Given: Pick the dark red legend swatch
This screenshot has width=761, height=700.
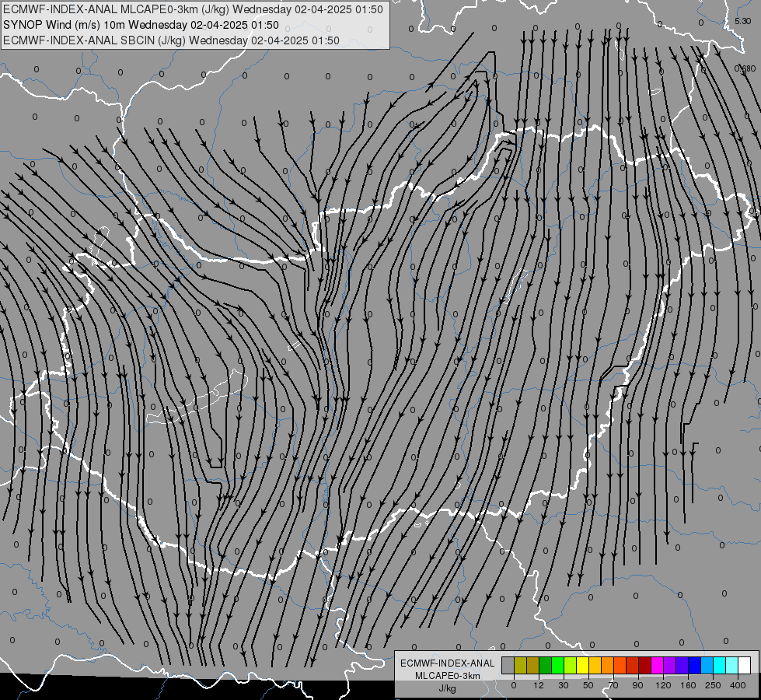Looking at the screenshot, I should [645, 665].
